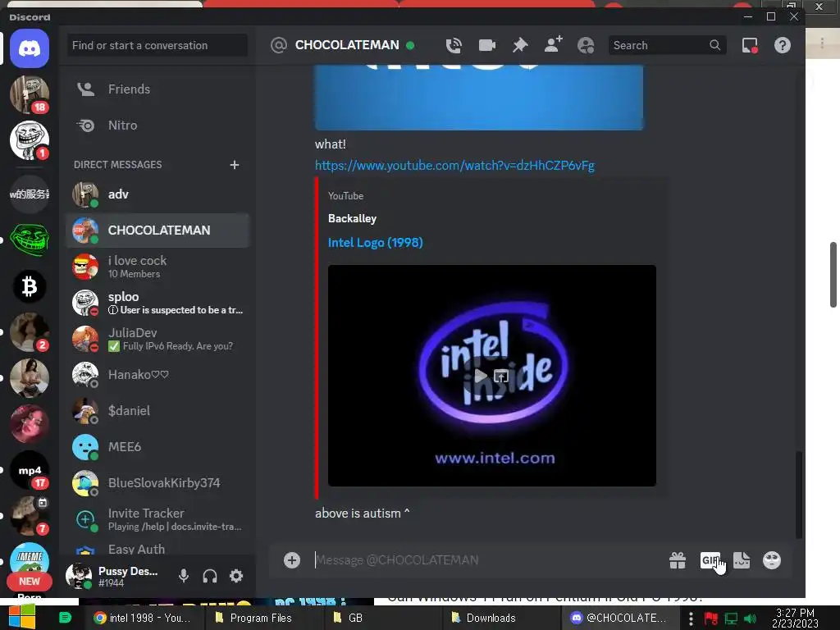Start a video call
Image resolution: width=840 pixels, height=630 pixels.
[487, 46]
